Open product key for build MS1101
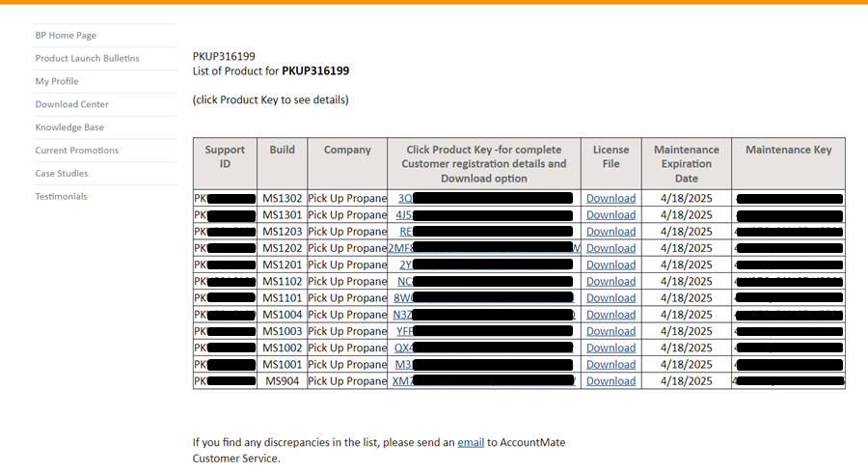Image resolution: width=868 pixels, height=473 pixels. click(x=404, y=298)
